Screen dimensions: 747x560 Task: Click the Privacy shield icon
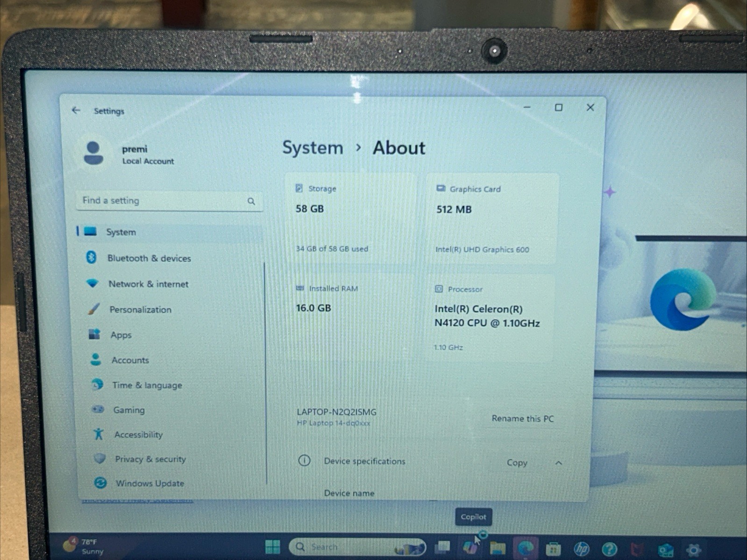100,458
